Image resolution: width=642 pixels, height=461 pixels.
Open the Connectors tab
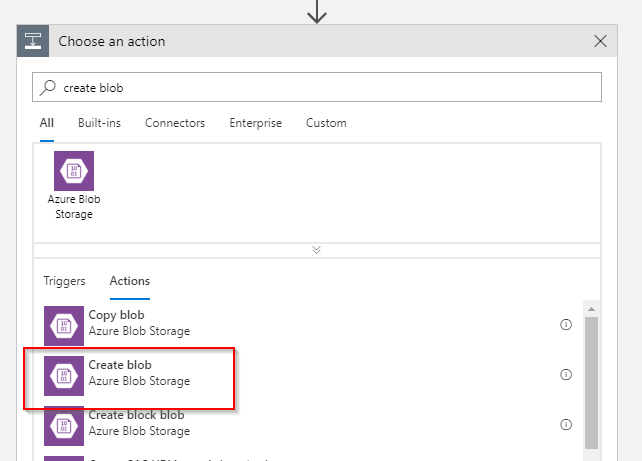coord(175,123)
